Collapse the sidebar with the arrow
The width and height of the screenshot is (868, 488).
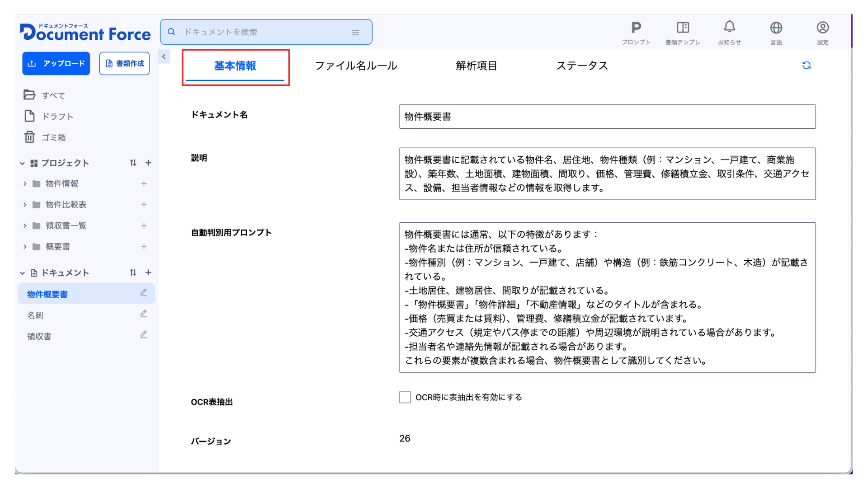pos(164,56)
